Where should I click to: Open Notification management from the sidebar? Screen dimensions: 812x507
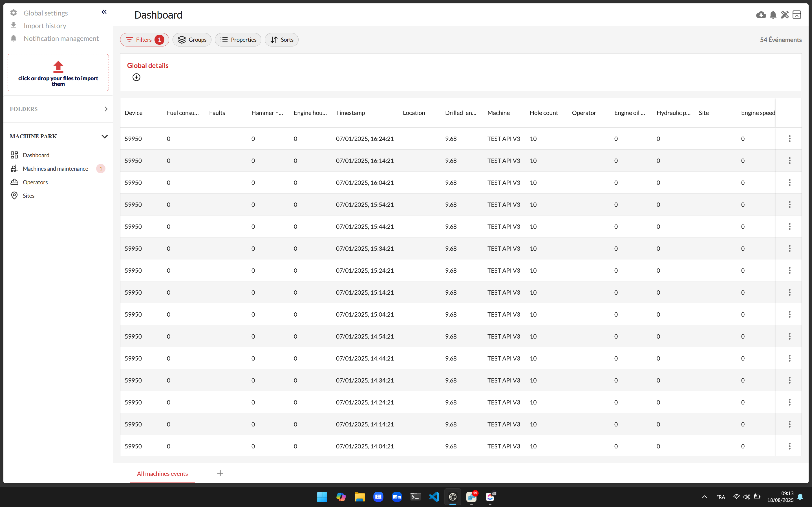coord(61,38)
